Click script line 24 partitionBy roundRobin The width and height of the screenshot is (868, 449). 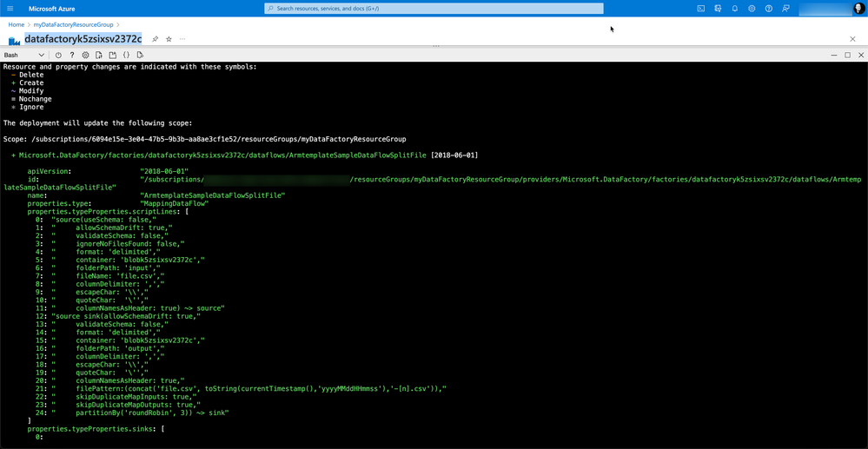coord(132,413)
